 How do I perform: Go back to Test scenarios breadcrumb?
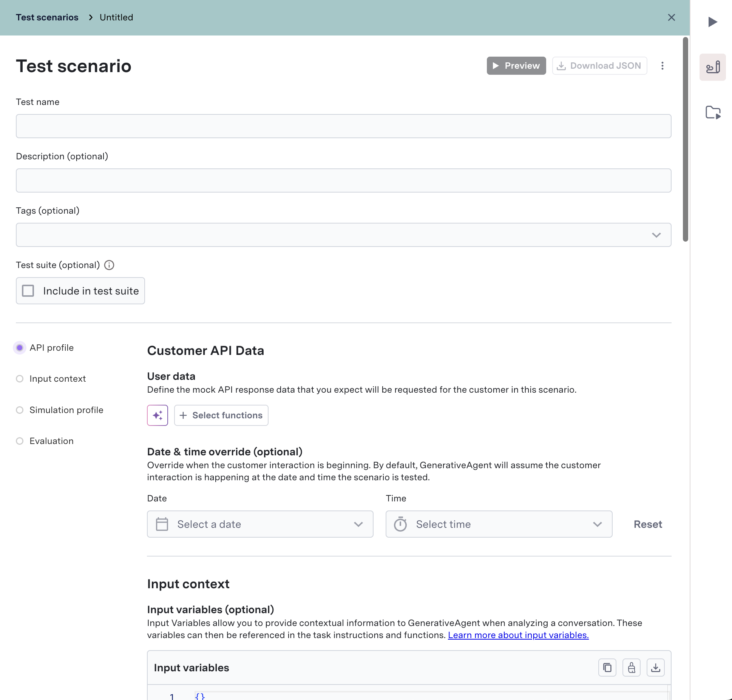click(47, 17)
